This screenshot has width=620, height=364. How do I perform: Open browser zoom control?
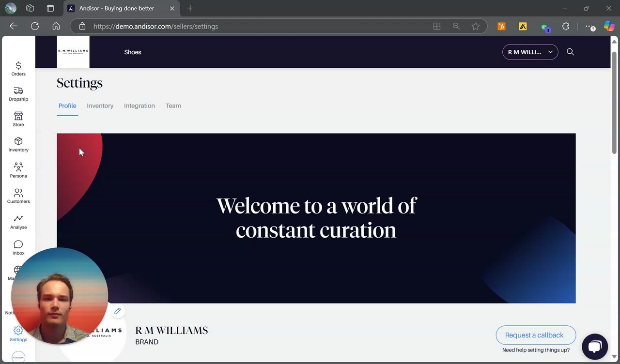456,26
